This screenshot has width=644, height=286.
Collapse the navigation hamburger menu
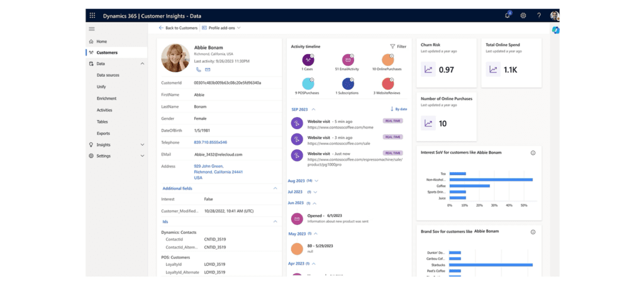[92, 29]
